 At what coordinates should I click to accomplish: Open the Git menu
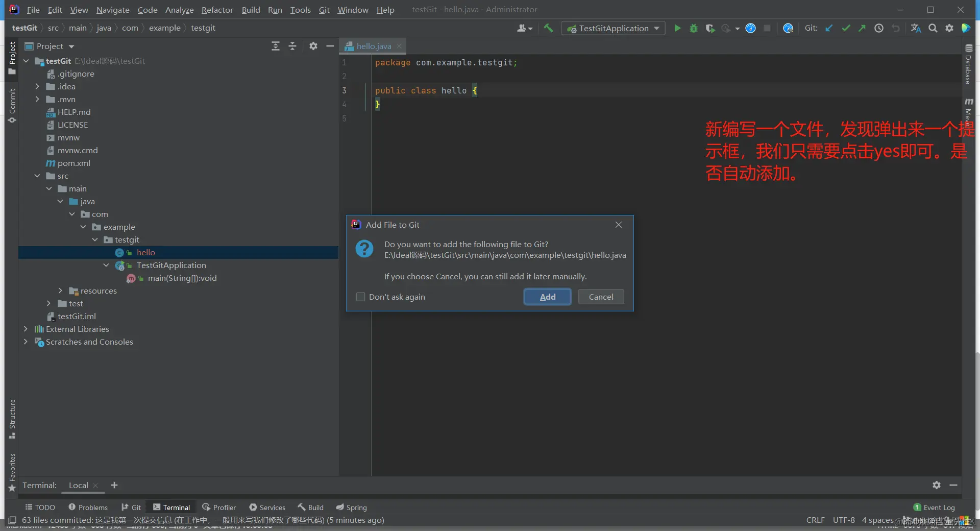click(x=324, y=10)
